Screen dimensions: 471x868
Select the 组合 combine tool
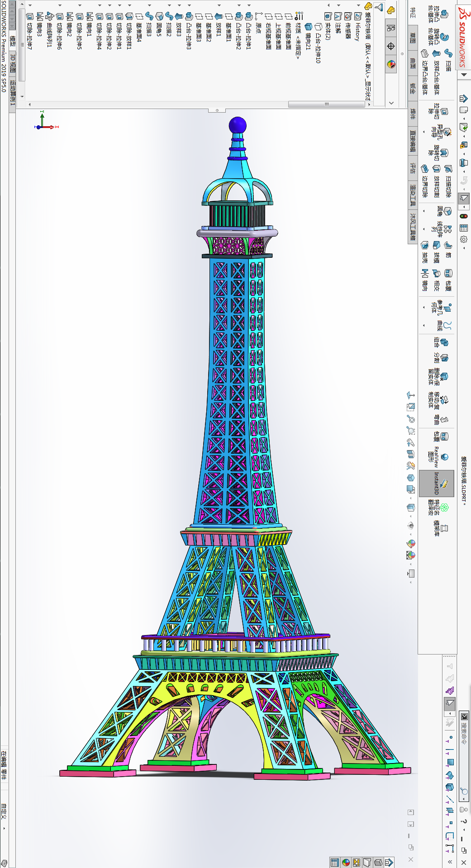pyautogui.click(x=441, y=342)
